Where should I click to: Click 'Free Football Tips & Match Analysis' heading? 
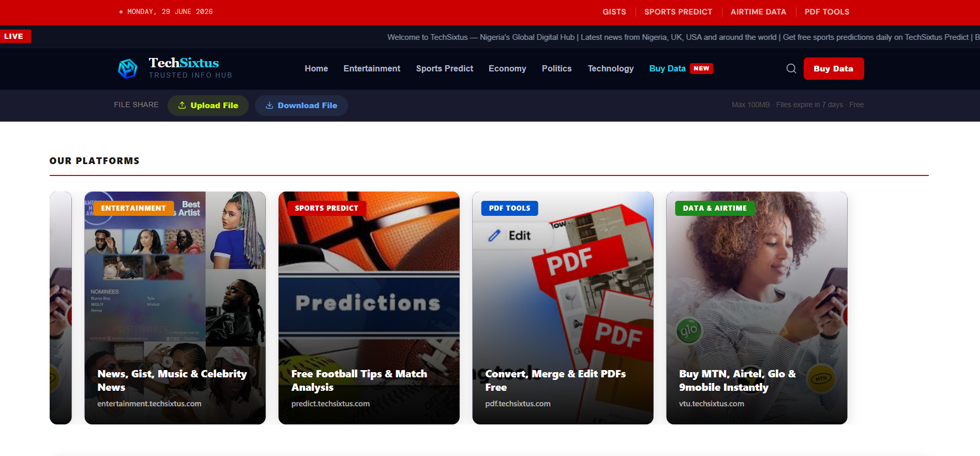click(x=359, y=380)
